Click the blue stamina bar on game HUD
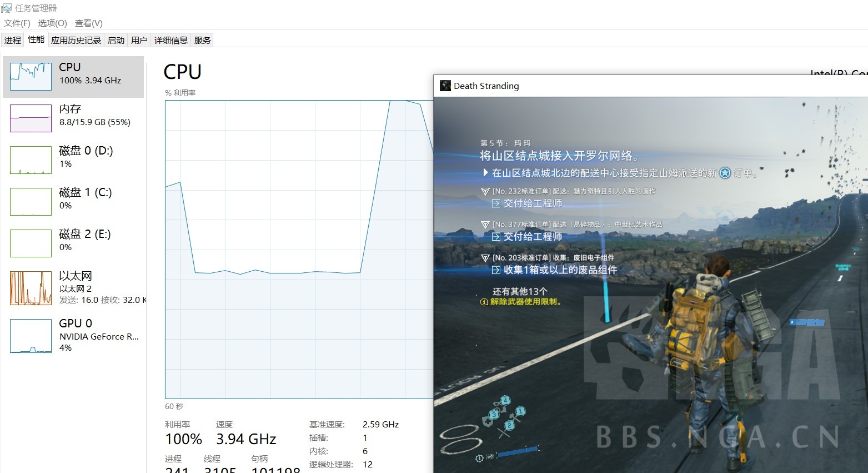The height and width of the screenshot is (473, 868). pyautogui.click(x=518, y=452)
